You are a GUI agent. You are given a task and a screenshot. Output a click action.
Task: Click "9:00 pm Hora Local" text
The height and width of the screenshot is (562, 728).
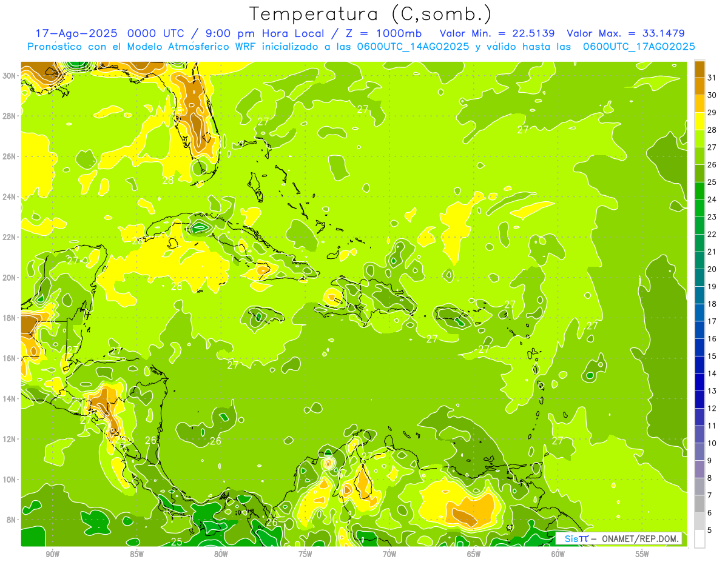point(266,33)
